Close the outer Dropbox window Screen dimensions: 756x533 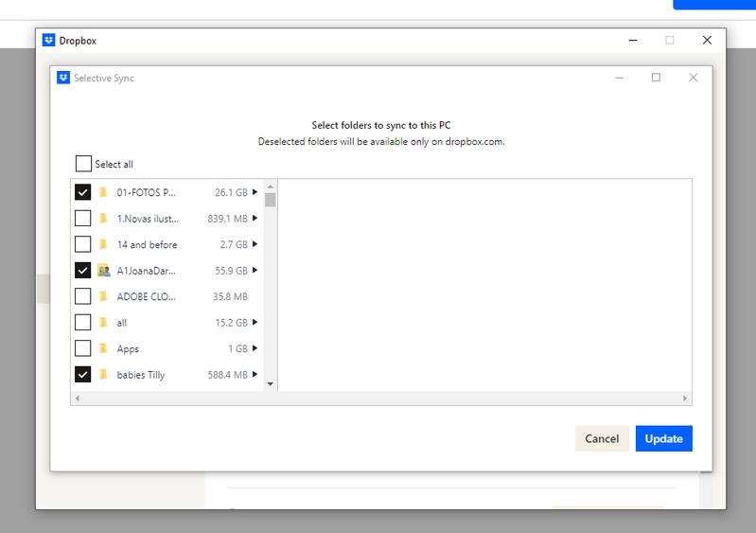pos(707,40)
